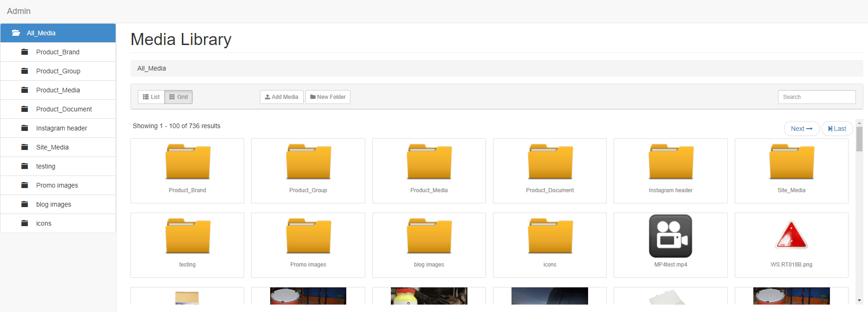
Task: Open Promo images folder thumbnail in grid
Action: [x=308, y=236]
